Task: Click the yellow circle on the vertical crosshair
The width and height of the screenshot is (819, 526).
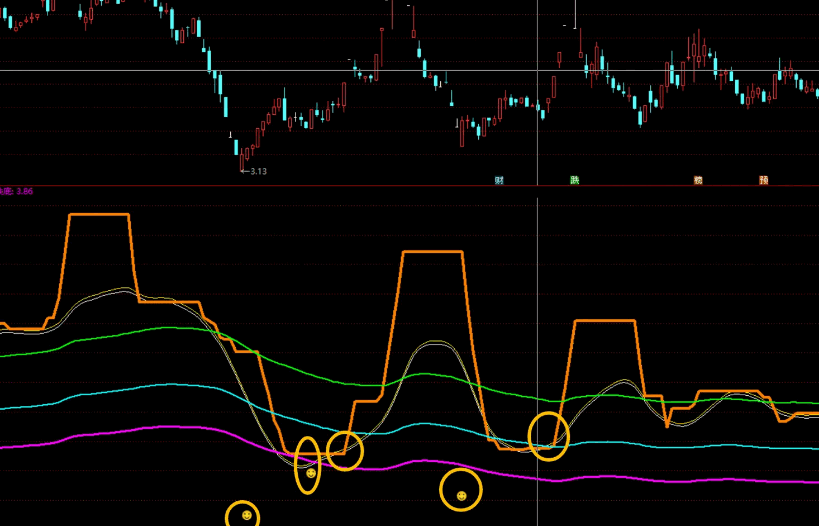Action: (548, 436)
